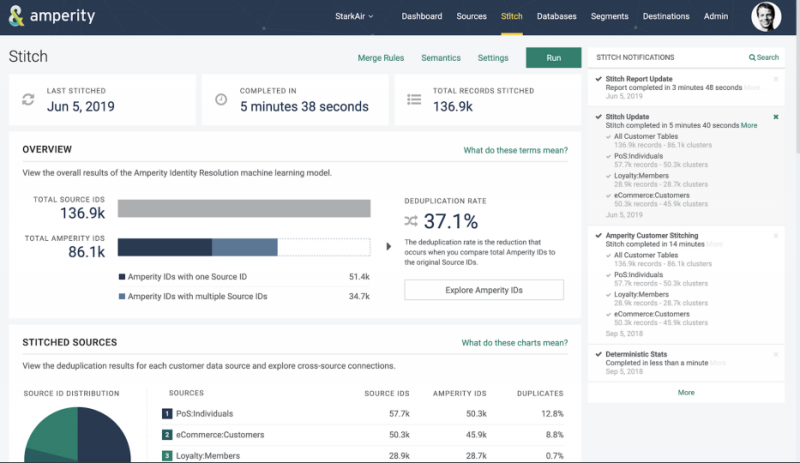Click the light blue multiple-Source-IDs bar segment
Image resolution: width=800 pixels, height=463 pixels.
tap(244, 247)
